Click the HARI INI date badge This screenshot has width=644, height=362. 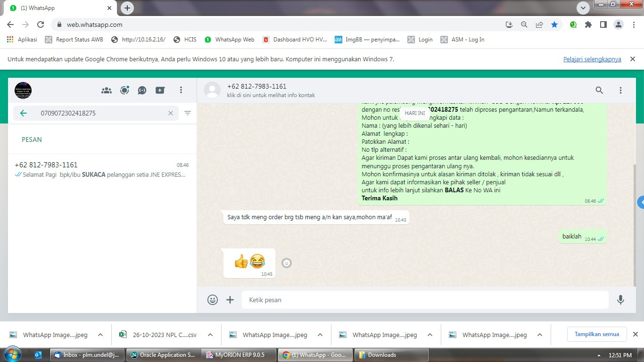pyautogui.click(x=415, y=113)
